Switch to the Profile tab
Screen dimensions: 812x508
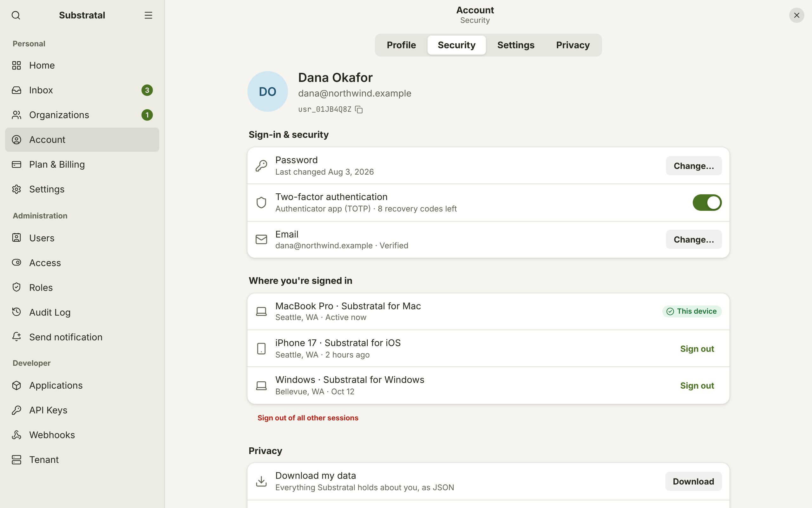click(401, 45)
